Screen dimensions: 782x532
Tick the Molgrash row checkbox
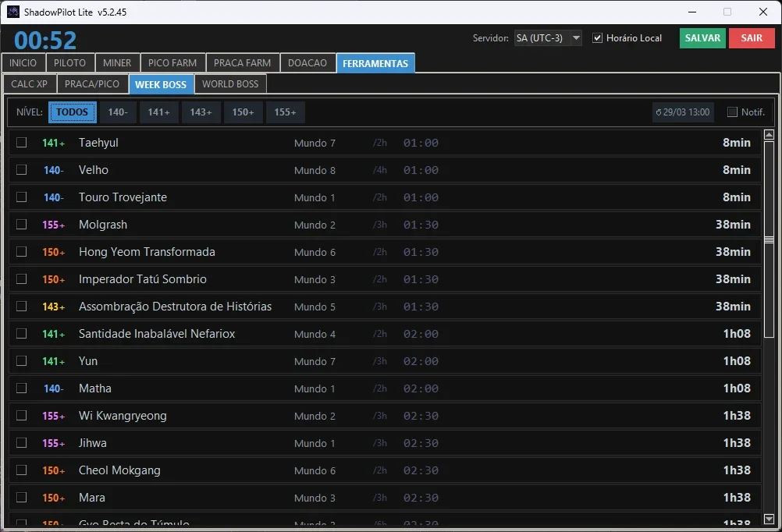pos(21,225)
